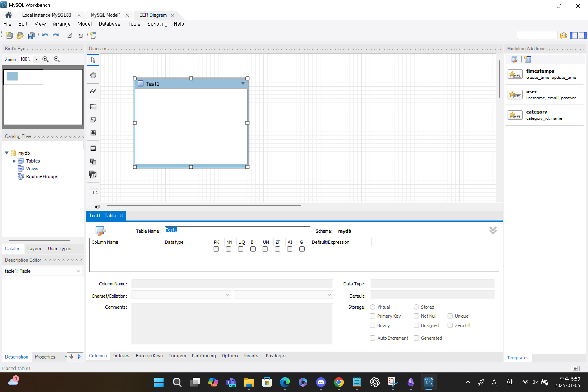Viewport: 588px width, 392px height.
Task: Click the first Modeling Additions template icon
Action: click(x=514, y=59)
